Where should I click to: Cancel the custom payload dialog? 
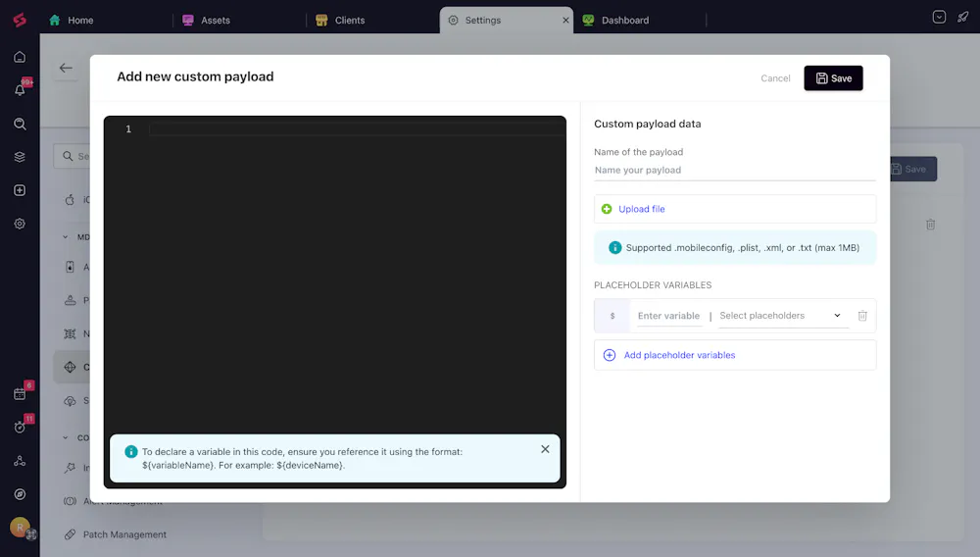tap(775, 78)
